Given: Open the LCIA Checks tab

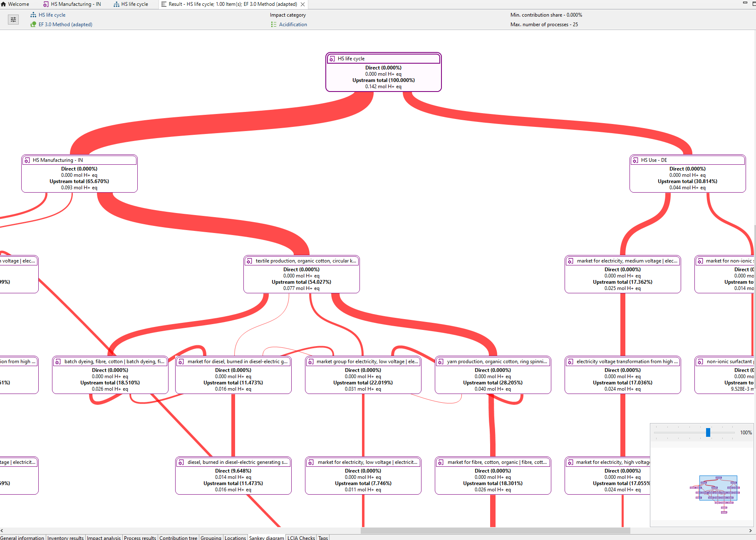Looking at the screenshot, I should 301,538.
